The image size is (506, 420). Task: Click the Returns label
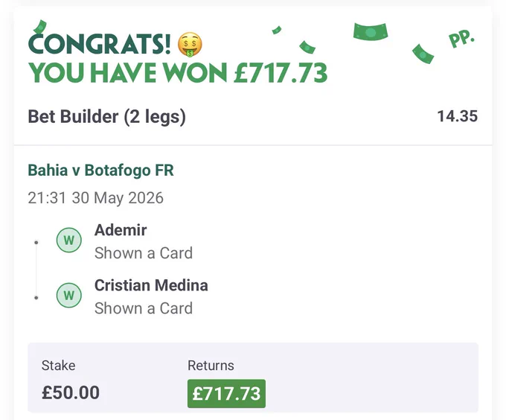point(211,366)
